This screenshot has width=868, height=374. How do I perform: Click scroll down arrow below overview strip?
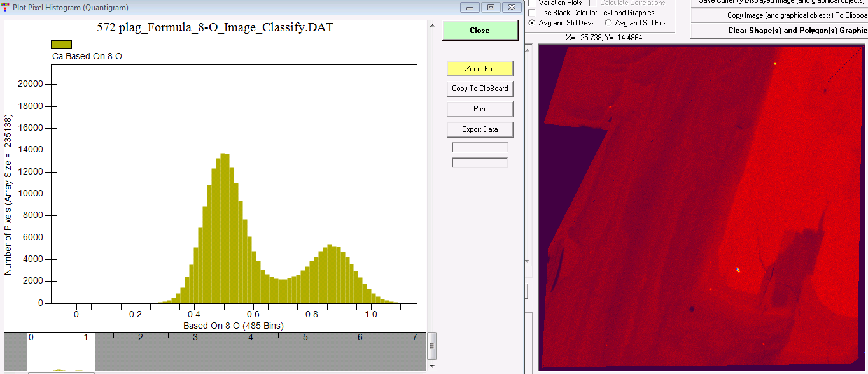point(433,366)
